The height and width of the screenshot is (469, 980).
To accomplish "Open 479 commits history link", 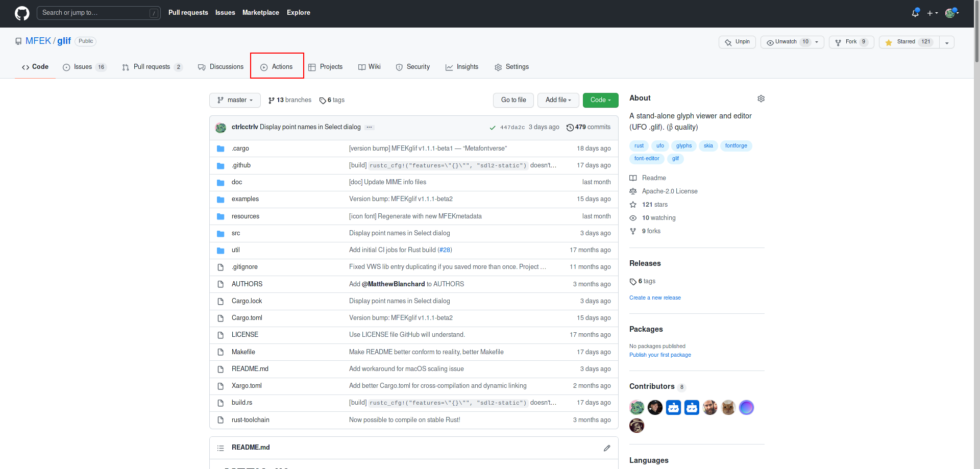I will (x=589, y=127).
